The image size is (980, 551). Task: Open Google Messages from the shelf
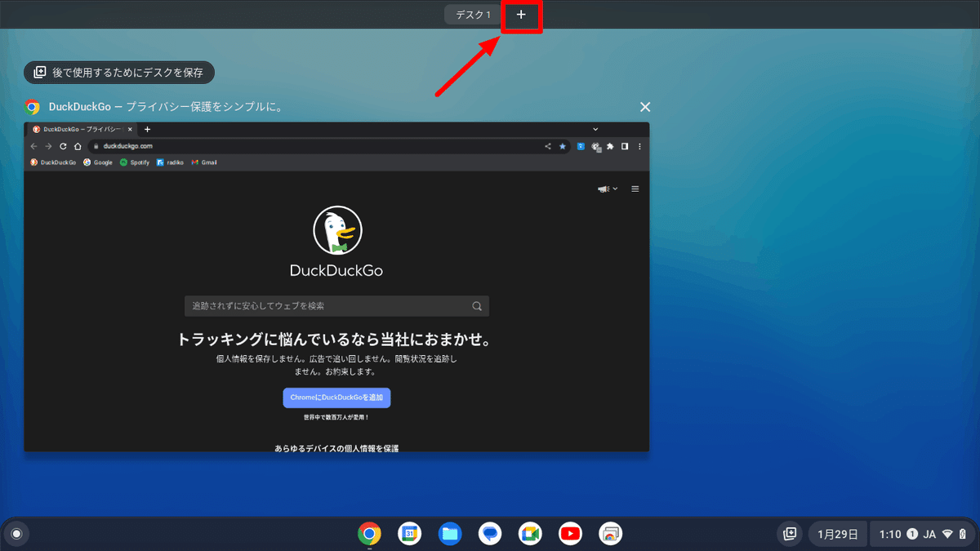(x=490, y=534)
